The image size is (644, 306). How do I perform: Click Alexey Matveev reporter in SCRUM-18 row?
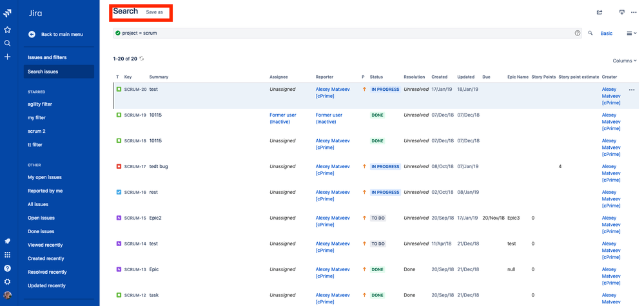(333, 144)
